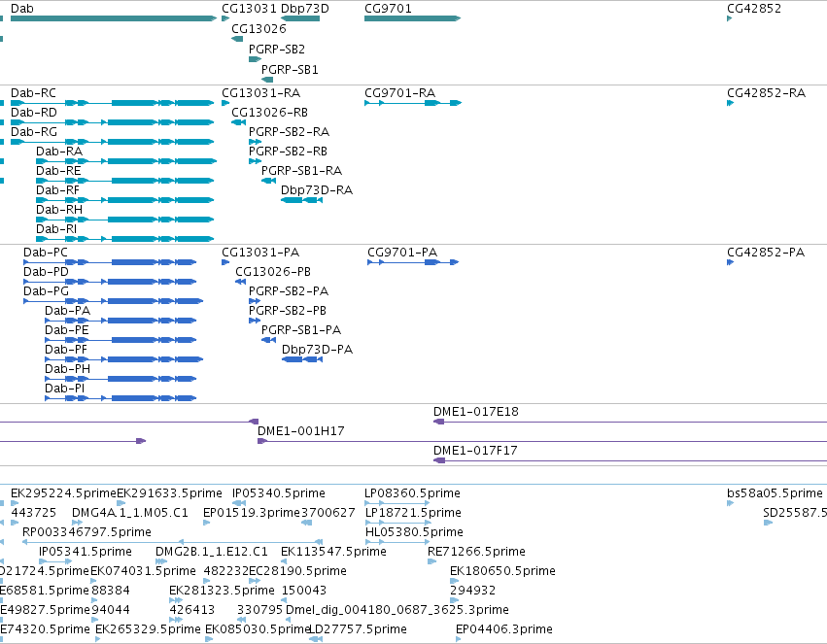This screenshot has height=644, width=827.
Task: Click PGRP-SB2 gene label
Action: 277,49
